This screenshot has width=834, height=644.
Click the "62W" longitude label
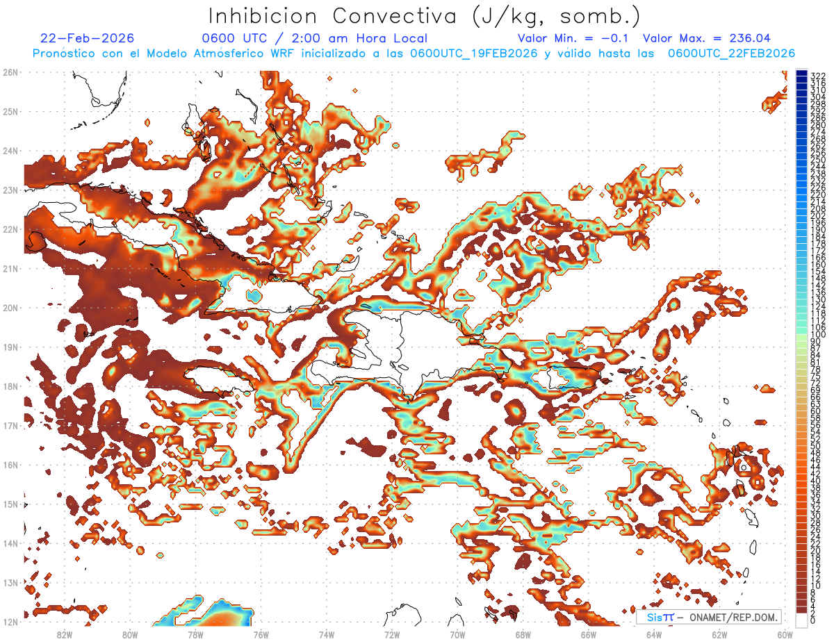tap(720, 635)
